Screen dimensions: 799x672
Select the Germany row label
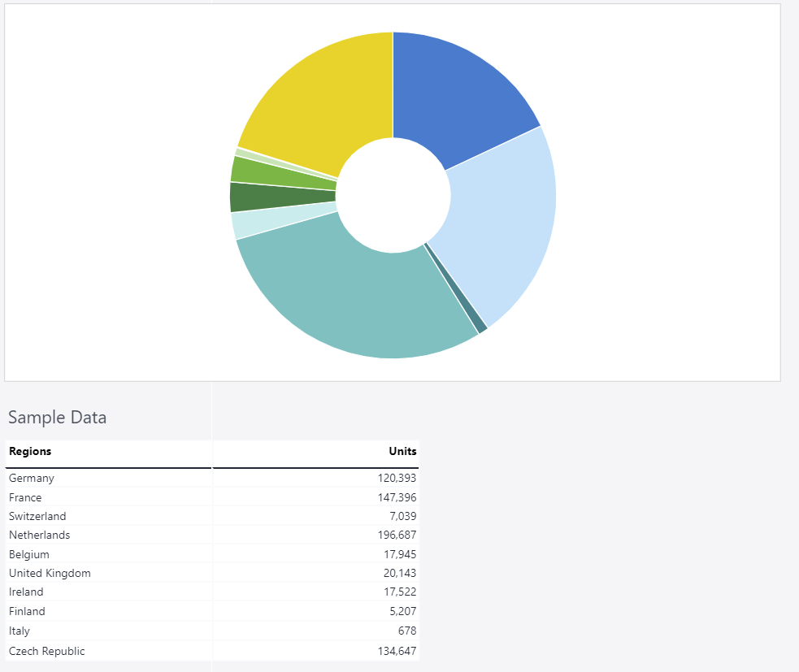32,479
